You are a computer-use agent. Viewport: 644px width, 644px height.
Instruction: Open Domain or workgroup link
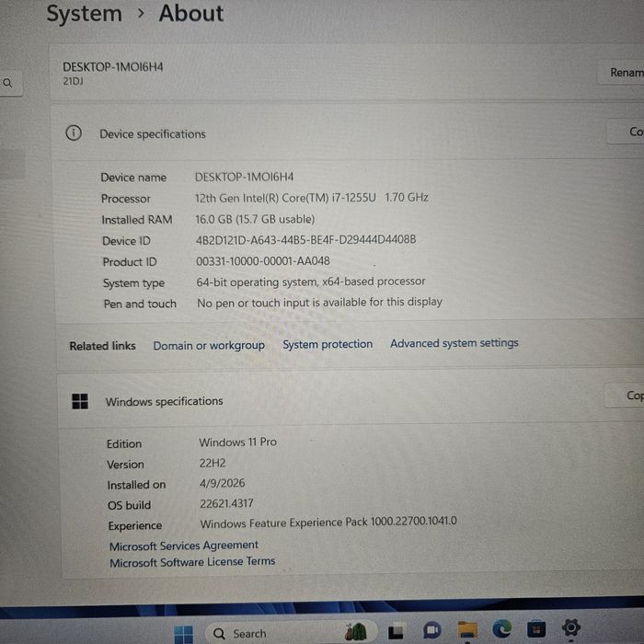tap(209, 345)
